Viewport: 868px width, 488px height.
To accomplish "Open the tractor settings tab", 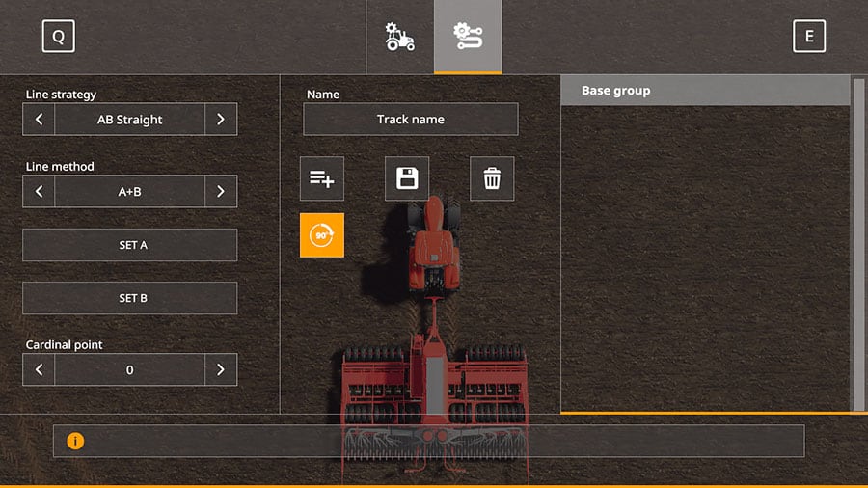I will click(x=400, y=37).
